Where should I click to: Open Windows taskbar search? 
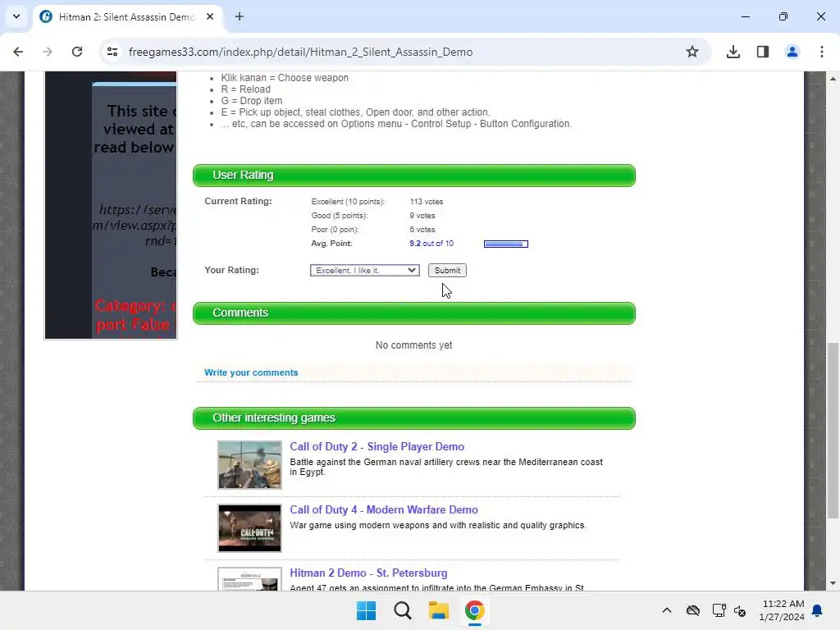[x=402, y=610]
